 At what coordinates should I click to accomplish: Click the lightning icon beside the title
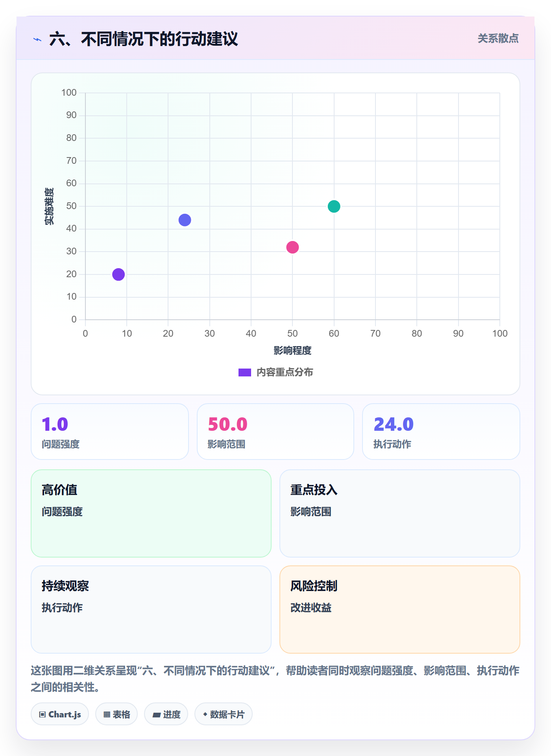37,39
